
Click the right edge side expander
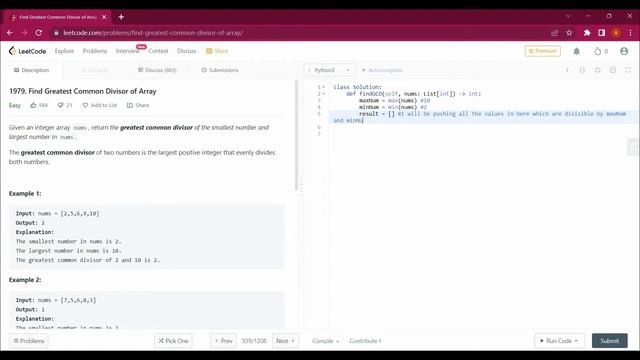click(633, 147)
